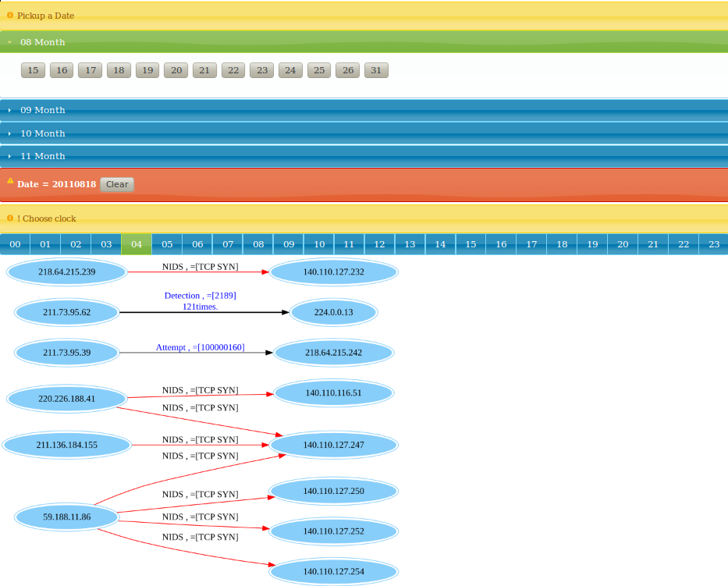Click destination node 140.110.127.252
The image size is (728, 586).
pyautogui.click(x=333, y=531)
